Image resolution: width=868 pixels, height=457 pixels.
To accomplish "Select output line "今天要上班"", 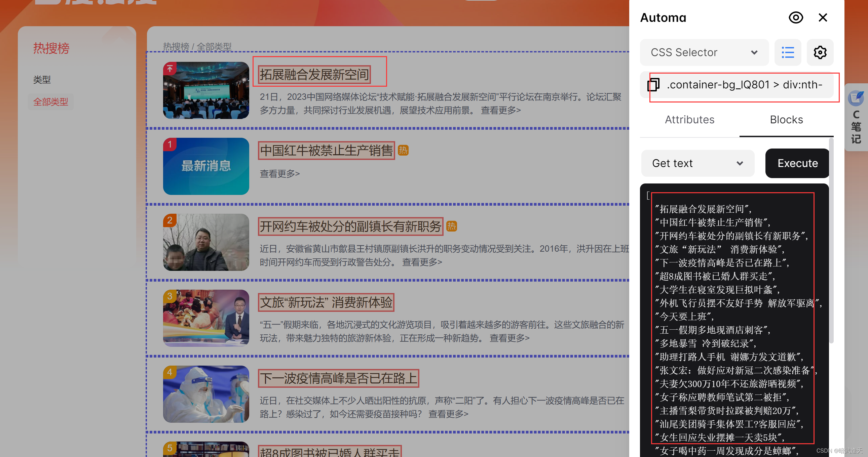I will point(684,317).
